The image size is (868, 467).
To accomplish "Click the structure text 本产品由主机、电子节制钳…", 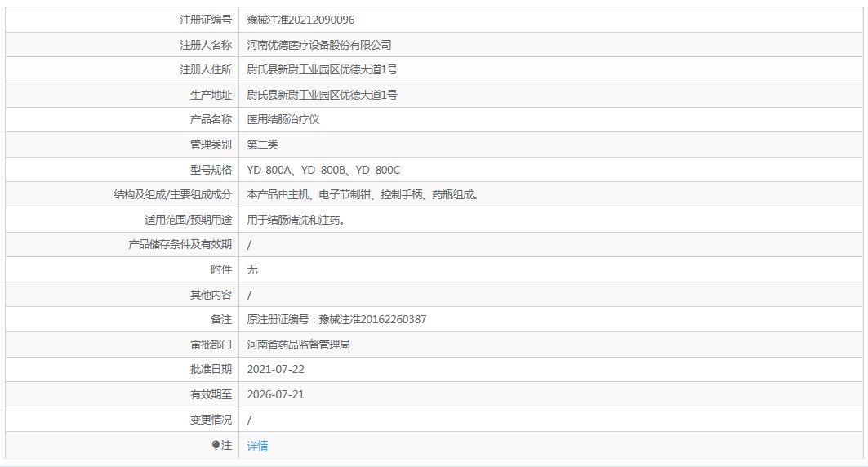I will pyautogui.click(x=363, y=195).
